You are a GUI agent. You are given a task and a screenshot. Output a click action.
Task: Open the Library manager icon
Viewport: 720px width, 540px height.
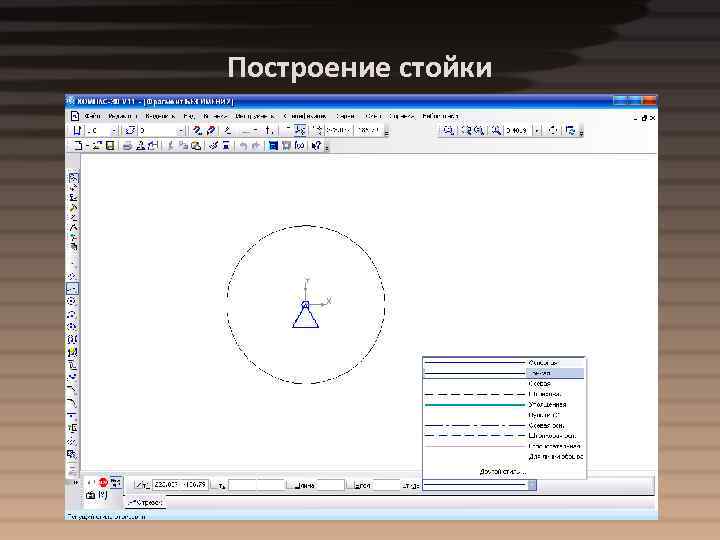coord(273,146)
